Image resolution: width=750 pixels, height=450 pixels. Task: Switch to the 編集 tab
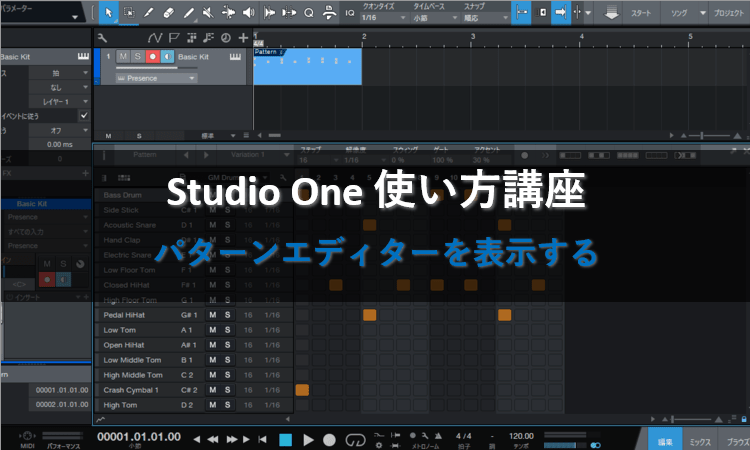[665, 440]
